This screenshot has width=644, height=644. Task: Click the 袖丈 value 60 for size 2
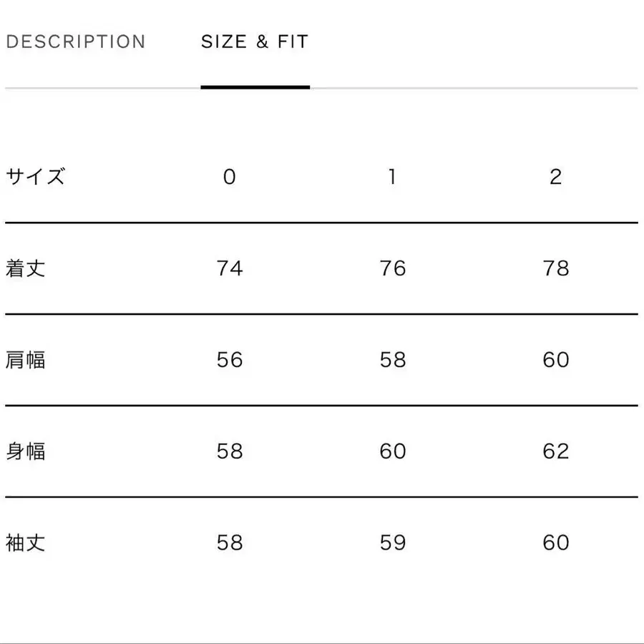(556, 542)
